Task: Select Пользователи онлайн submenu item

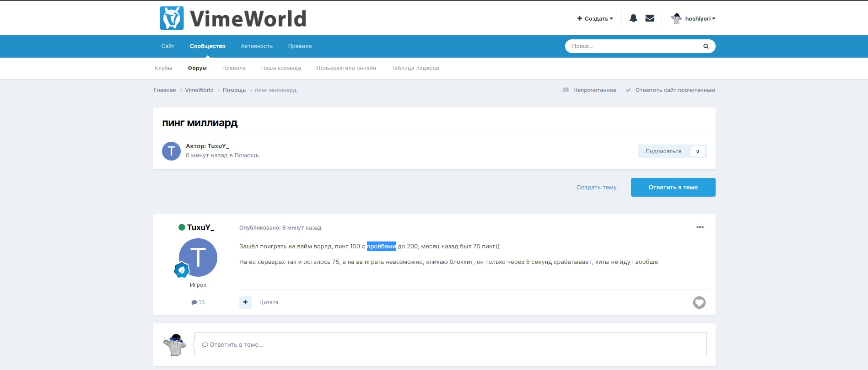Action: point(346,68)
